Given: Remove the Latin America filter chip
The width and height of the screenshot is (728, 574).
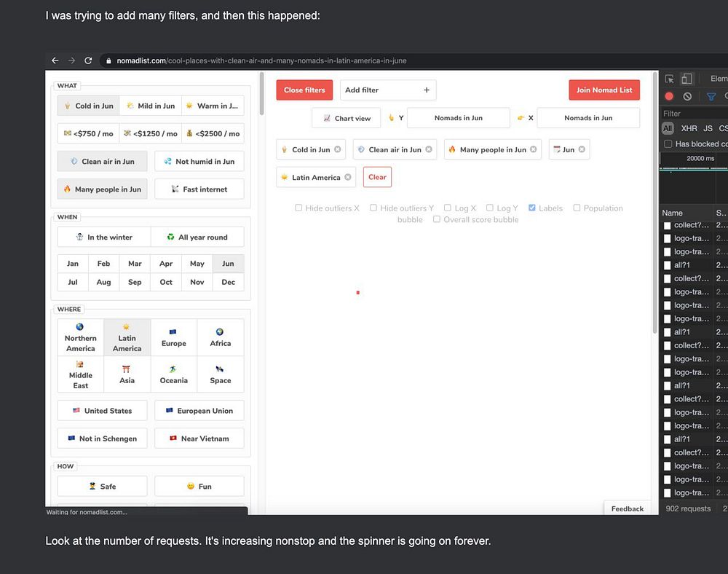Looking at the screenshot, I should click(348, 177).
